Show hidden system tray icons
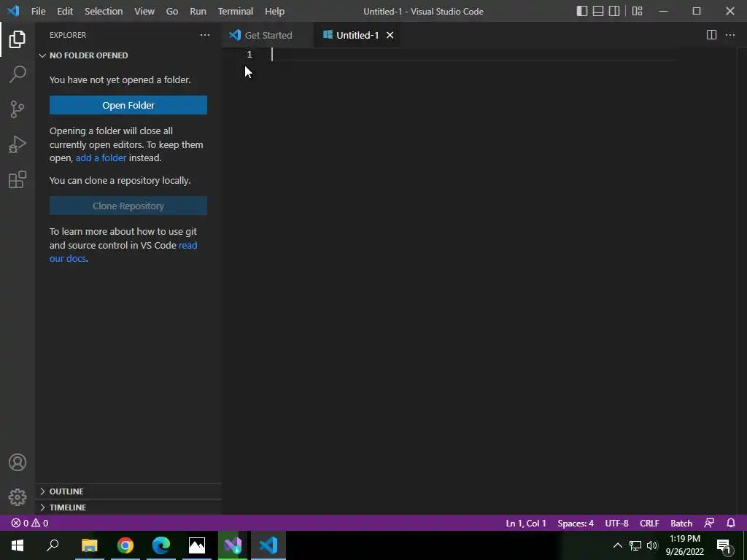 pyautogui.click(x=617, y=545)
